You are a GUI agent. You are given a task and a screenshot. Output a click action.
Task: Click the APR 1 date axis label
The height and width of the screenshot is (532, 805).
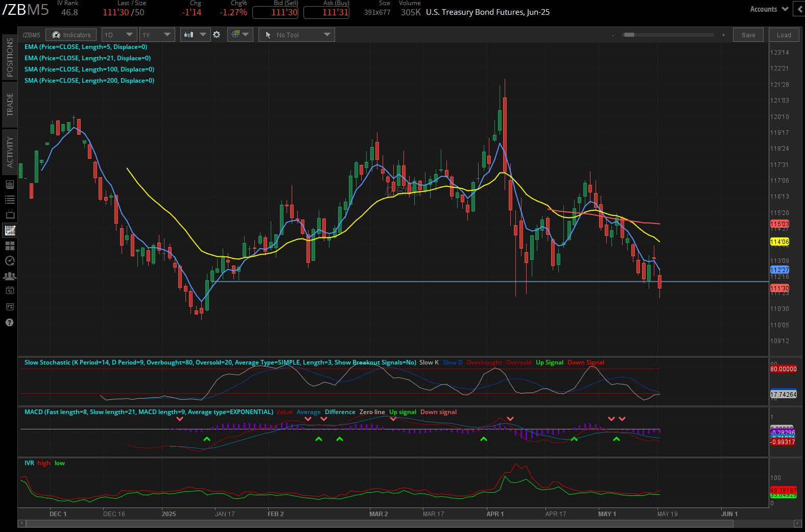[x=495, y=514]
